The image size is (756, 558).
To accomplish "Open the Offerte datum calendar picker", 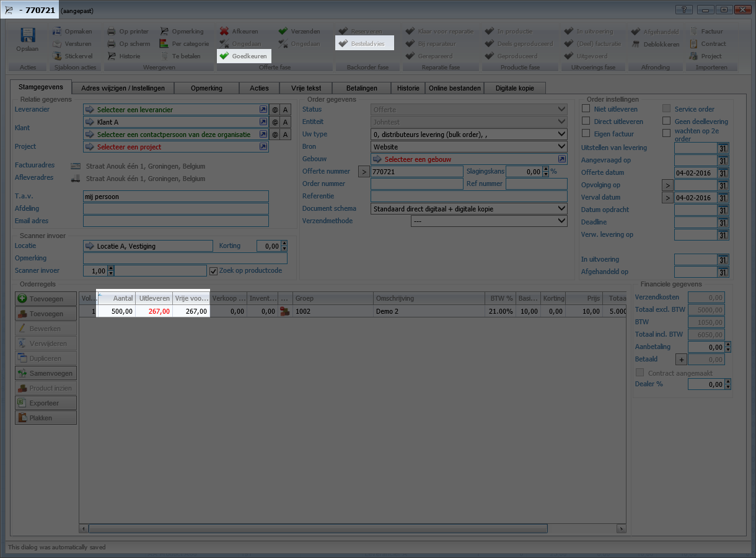I will pos(723,173).
